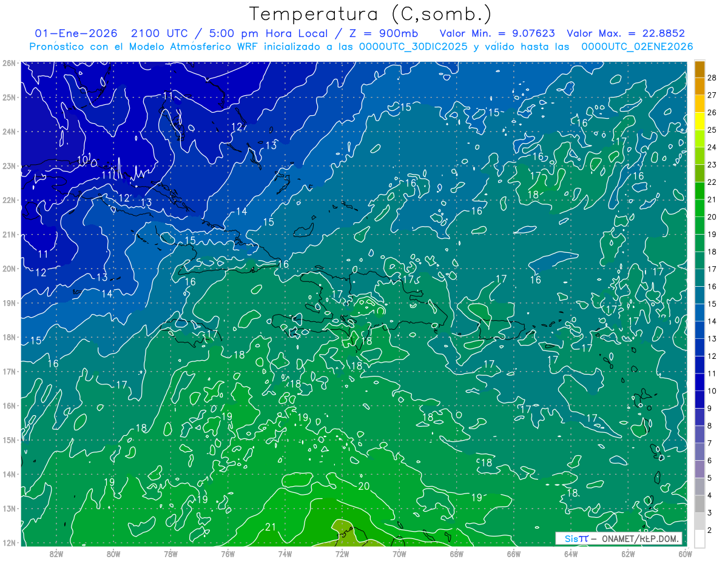Click the '10' contour label on the map
This screenshot has height=562, width=728.
(83, 159)
